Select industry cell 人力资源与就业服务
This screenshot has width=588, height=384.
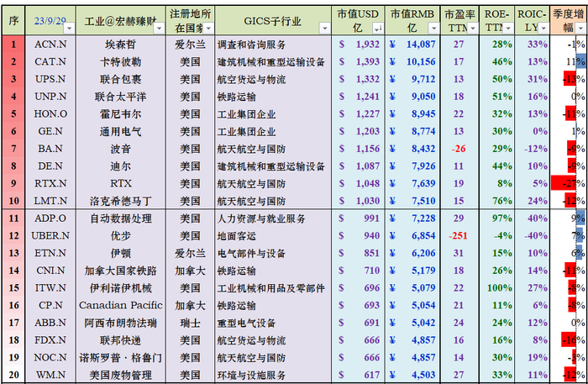273,218
